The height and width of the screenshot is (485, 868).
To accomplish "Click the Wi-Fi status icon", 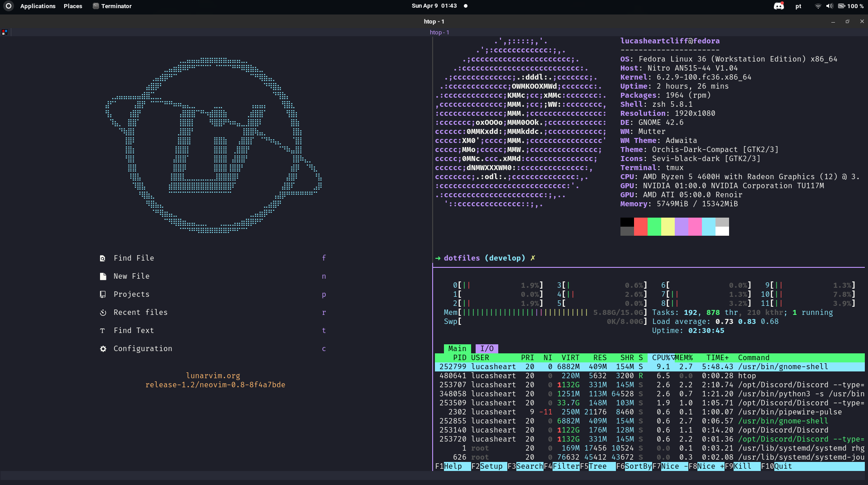I will 818,6.
